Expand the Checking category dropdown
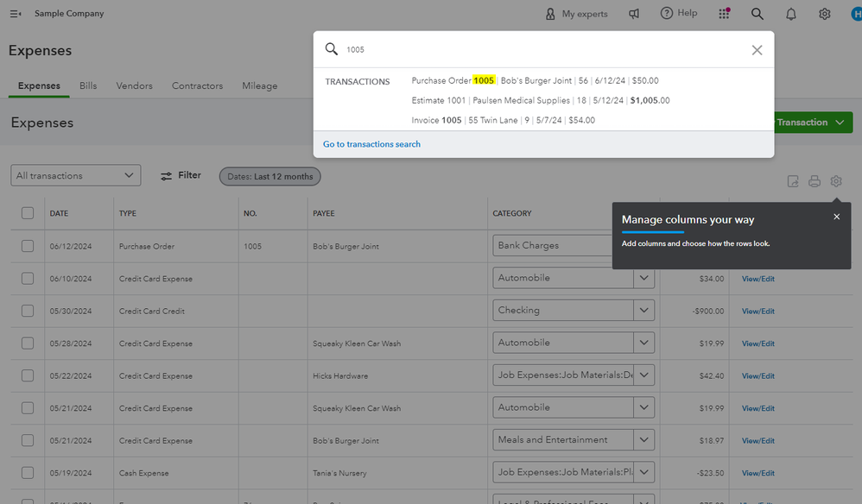The width and height of the screenshot is (862, 504). coord(643,311)
